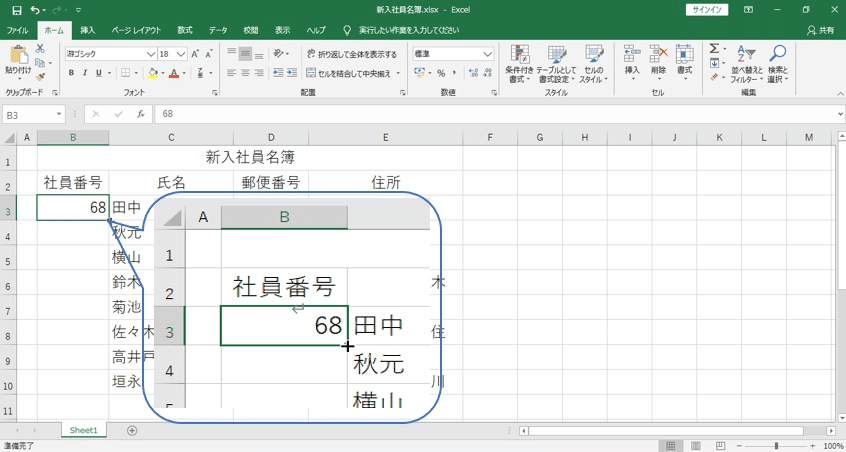Click the Clear eraser icon
This screenshot has height=452, width=846.
tap(714, 77)
